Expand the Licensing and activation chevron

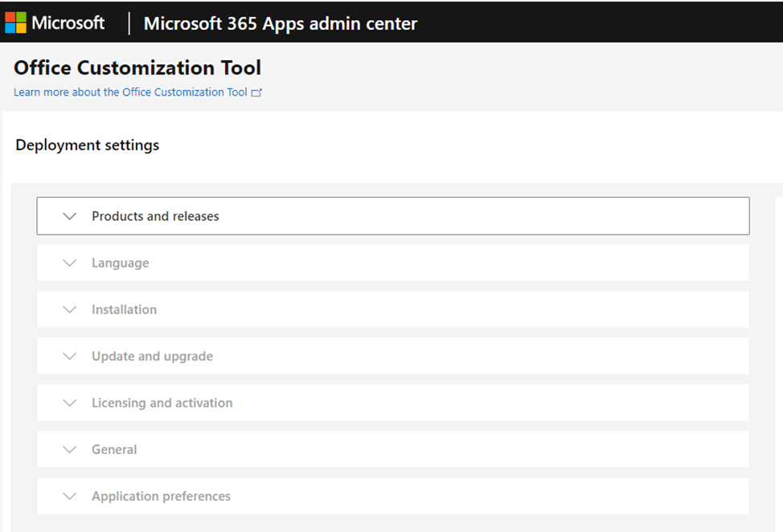click(70, 403)
